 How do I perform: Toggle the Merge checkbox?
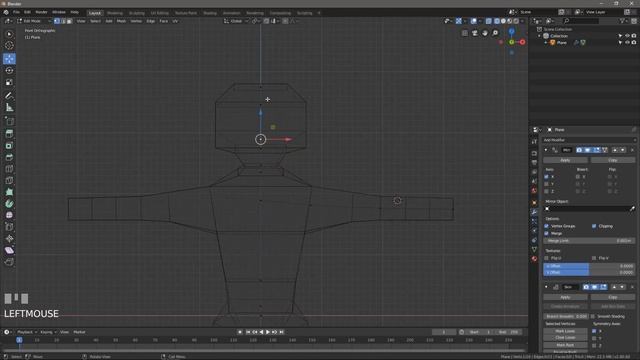547,233
